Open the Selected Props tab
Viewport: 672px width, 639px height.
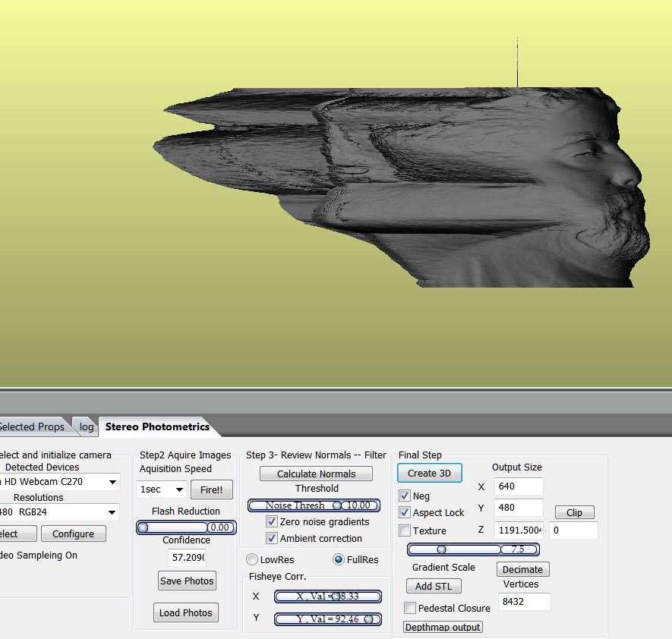click(32, 427)
